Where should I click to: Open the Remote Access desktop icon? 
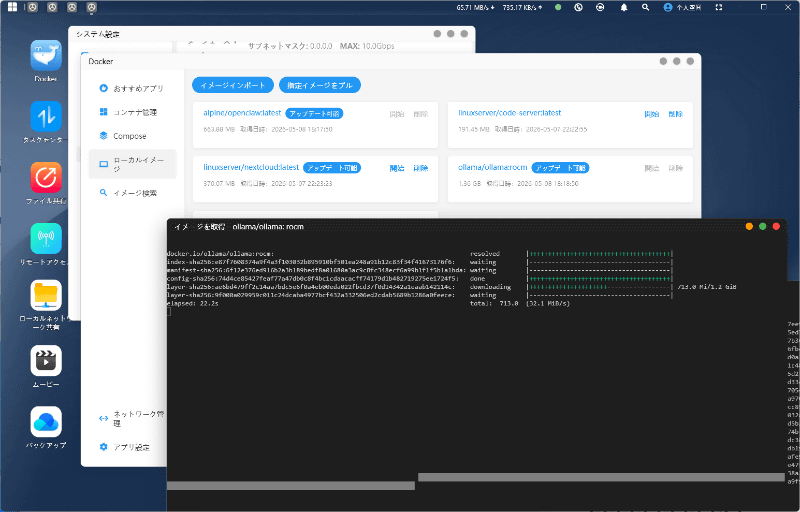click(x=46, y=238)
